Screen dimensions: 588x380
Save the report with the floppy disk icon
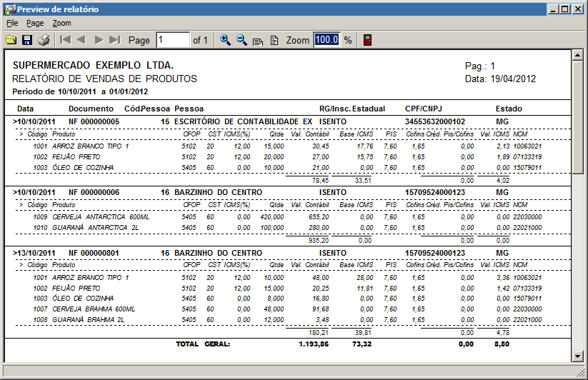[27, 40]
